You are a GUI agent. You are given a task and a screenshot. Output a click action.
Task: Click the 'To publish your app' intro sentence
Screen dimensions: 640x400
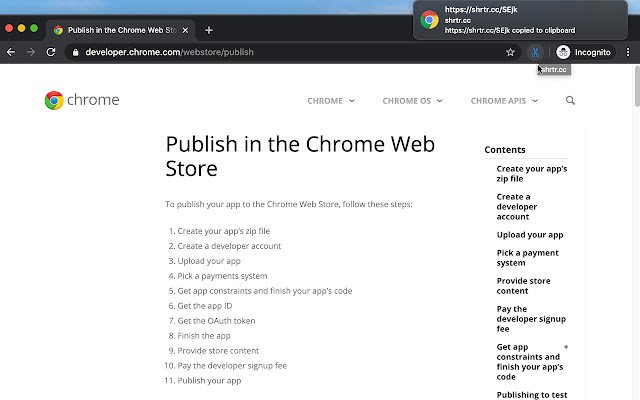[x=289, y=204]
